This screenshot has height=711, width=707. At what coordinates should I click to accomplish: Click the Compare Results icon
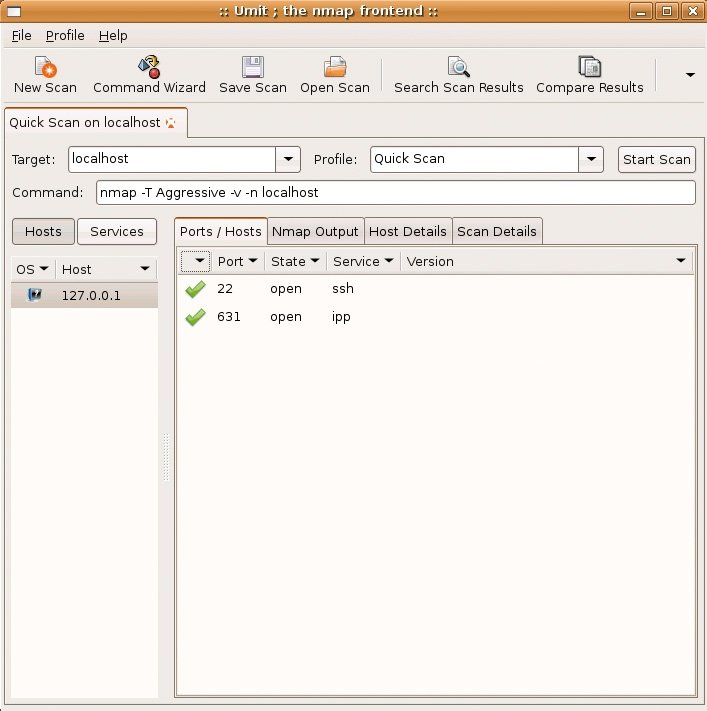coord(590,67)
